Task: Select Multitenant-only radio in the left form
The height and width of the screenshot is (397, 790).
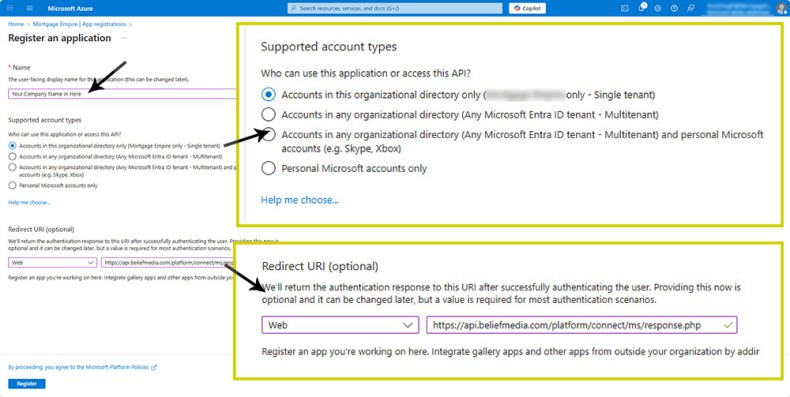Action: tap(12, 157)
